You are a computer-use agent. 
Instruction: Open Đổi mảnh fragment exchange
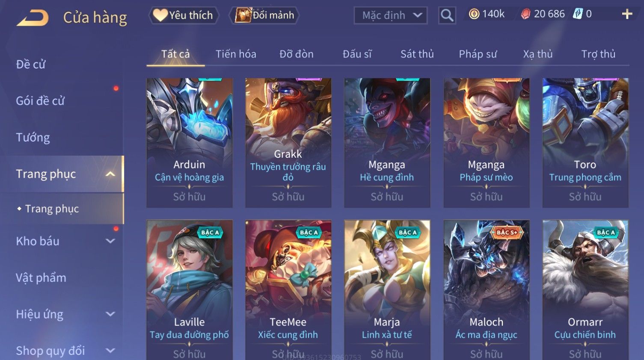click(x=264, y=15)
